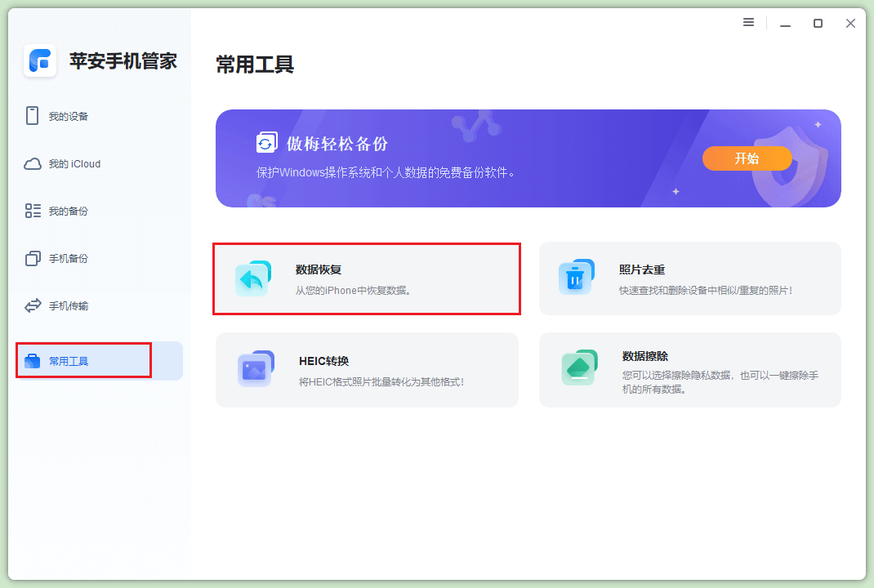Click the 手机备份 sidebar icon
This screenshot has width=874, height=588.
pyautogui.click(x=32, y=258)
